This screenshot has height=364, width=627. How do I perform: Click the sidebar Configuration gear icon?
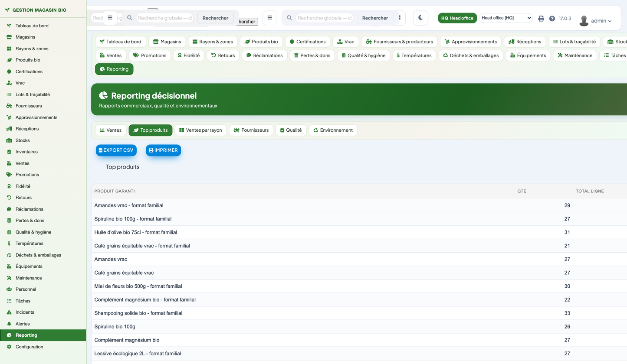pos(9,347)
